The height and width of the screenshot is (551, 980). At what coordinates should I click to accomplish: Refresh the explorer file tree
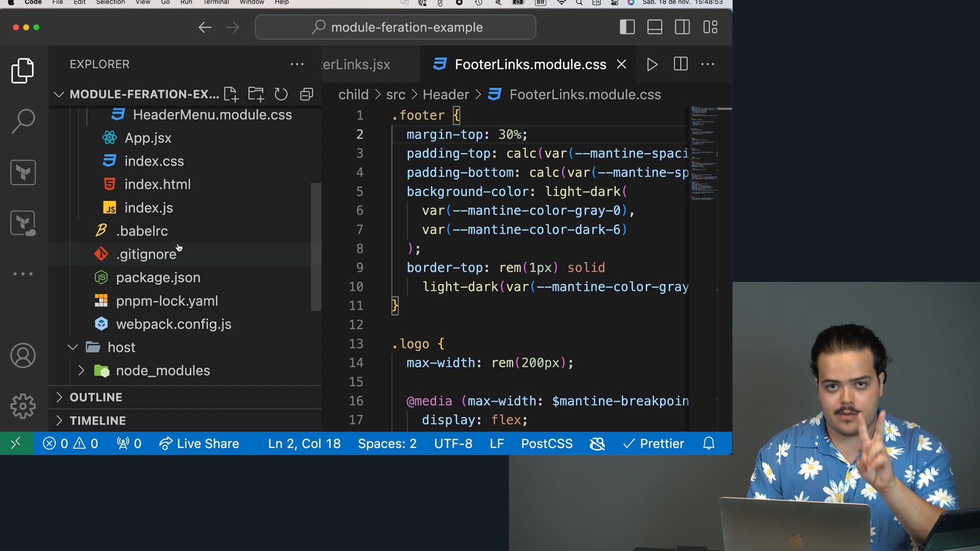click(x=281, y=94)
